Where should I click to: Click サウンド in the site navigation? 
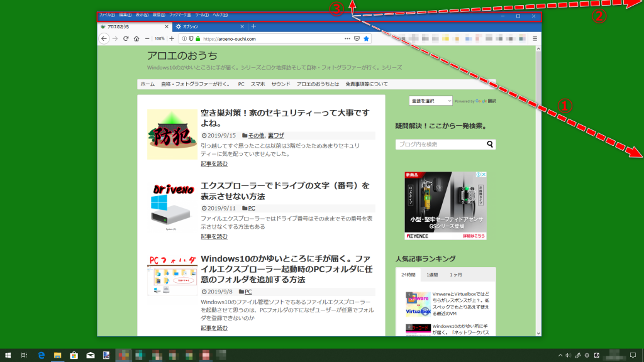click(x=280, y=84)
